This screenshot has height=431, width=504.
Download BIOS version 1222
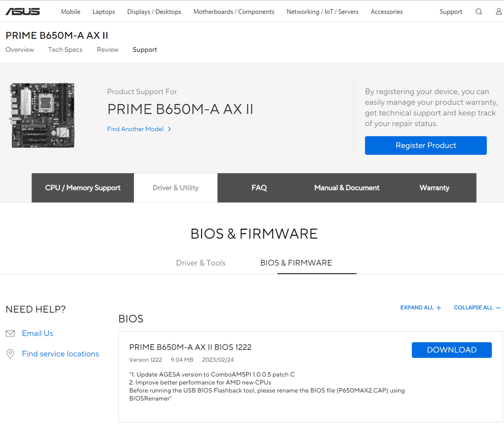[x=451, y=350]
